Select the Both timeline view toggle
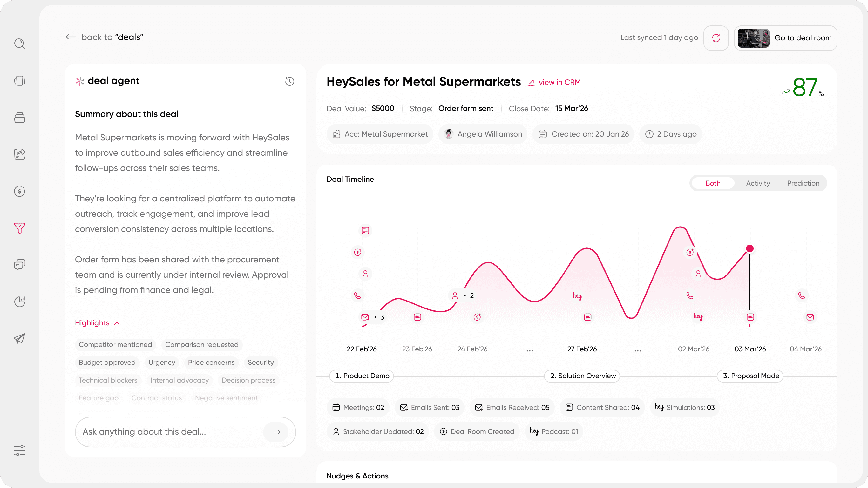868x488 pixels. click(713, 183)
